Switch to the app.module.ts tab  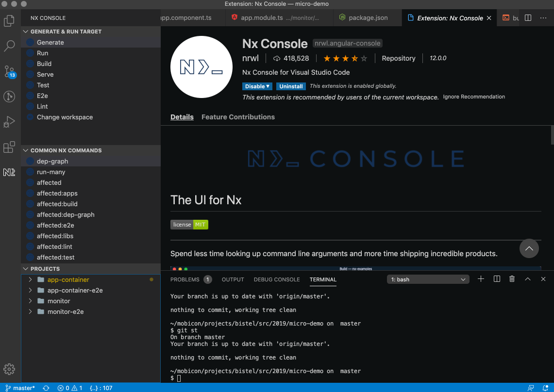[x=279, y=17]
